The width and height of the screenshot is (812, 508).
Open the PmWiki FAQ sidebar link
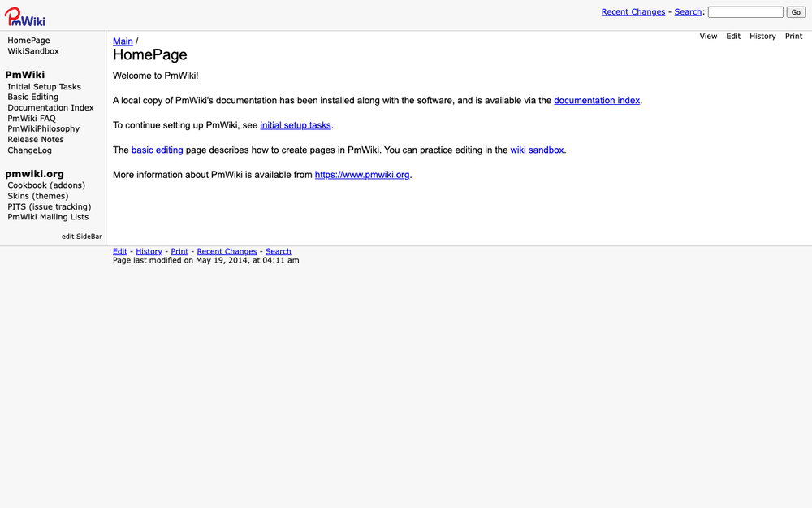click(x=31, y=118)
